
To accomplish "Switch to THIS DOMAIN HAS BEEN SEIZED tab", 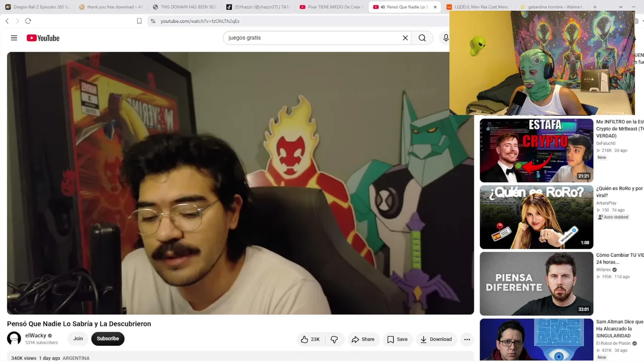I will pos(184,7).
